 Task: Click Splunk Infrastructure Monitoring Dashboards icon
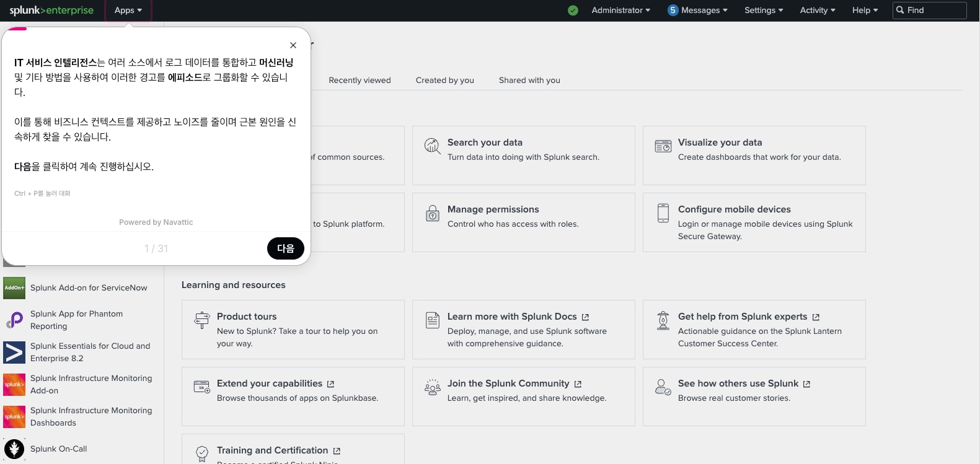click(14, 417)
